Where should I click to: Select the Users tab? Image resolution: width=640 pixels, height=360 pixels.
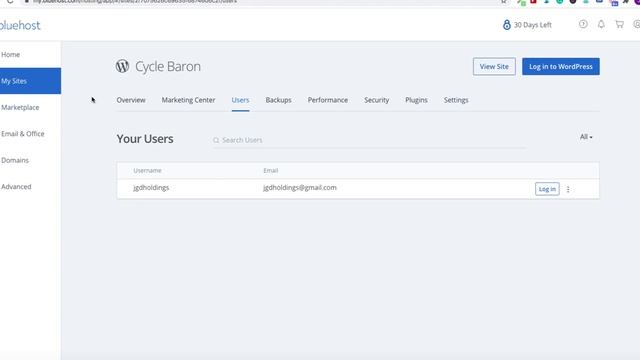pyautogui.click(x=240, y=100)
